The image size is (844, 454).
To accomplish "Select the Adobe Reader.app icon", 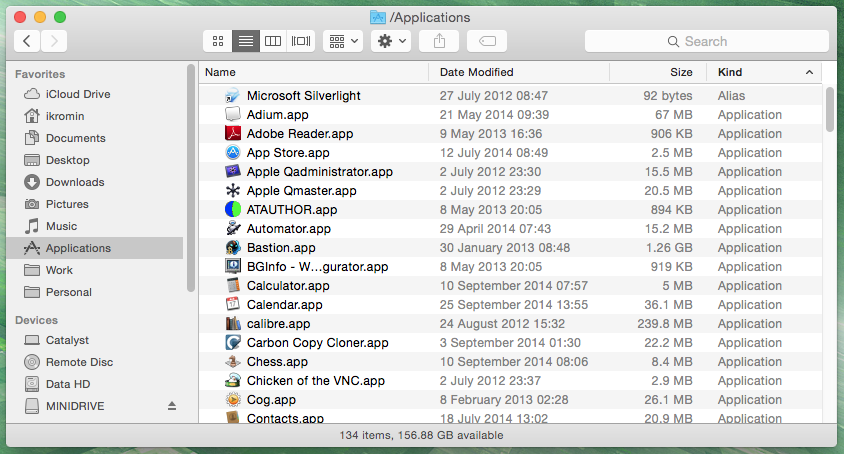I will pos(233,134).
